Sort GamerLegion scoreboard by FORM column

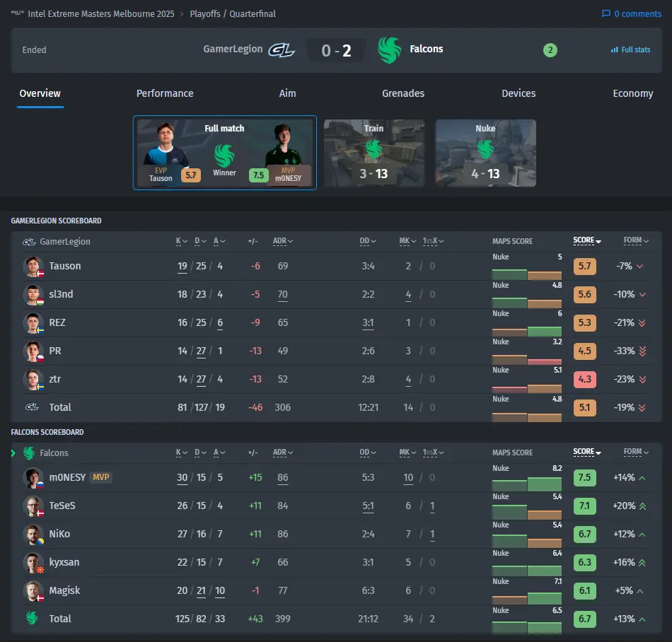click(636, 240)
